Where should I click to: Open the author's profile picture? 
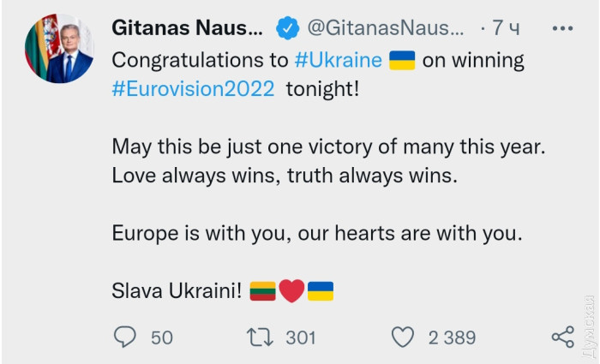58,49
